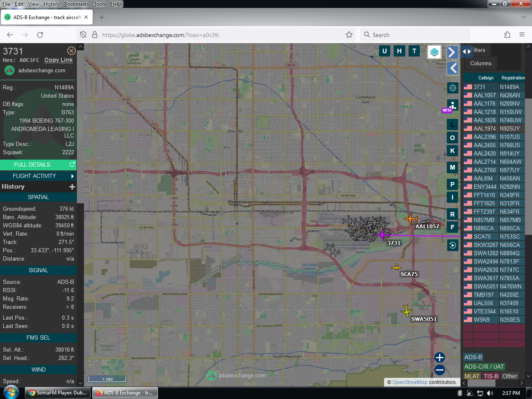Select the SWA5051 aircraft on the map
Image resolution: width=532 pixels, height=399 pixels.
[x=406, y=310]
